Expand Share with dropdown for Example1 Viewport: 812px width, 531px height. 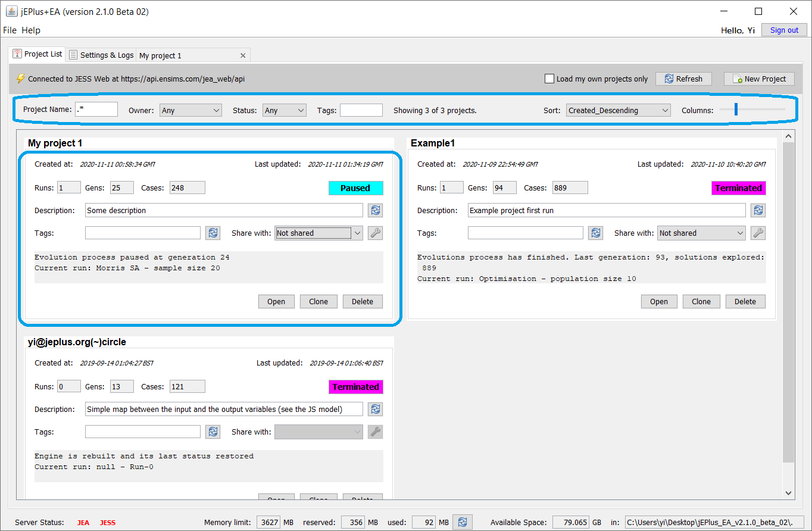click(701, 233)
